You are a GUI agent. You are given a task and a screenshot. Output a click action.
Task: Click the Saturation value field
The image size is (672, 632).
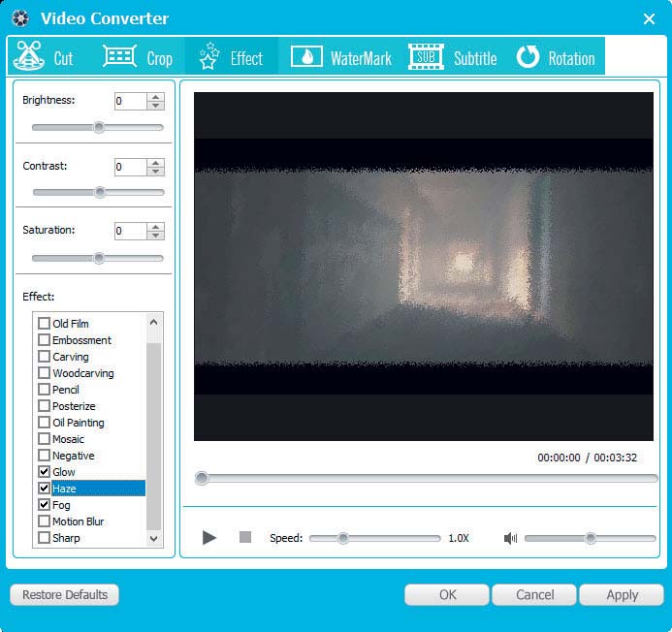click(131, 231)
